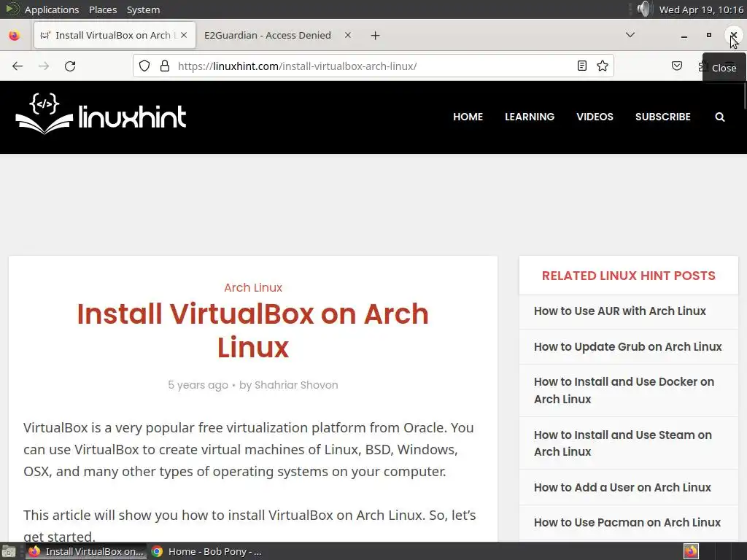747x560 pixels.
Task: Open the Arch Linux category link
Action: pos(253,287)
